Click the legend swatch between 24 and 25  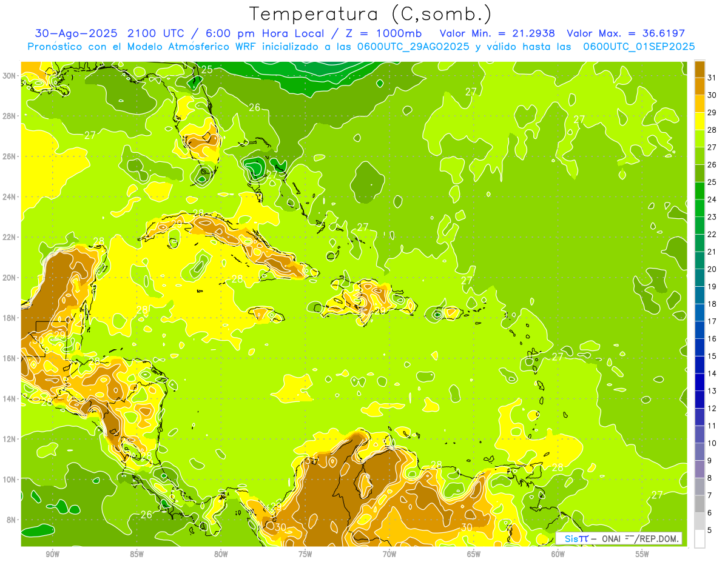pyautogui.click(x=700, y=191)
